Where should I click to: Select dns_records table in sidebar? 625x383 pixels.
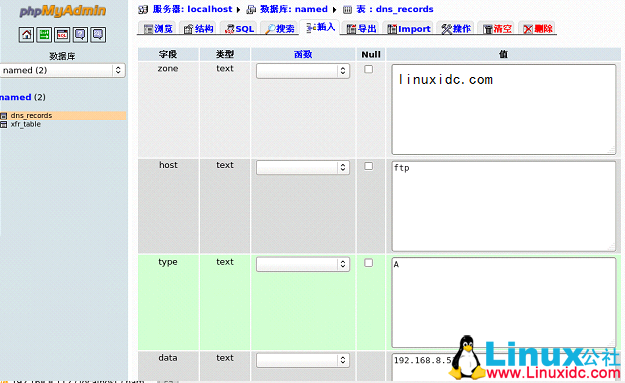31,116
